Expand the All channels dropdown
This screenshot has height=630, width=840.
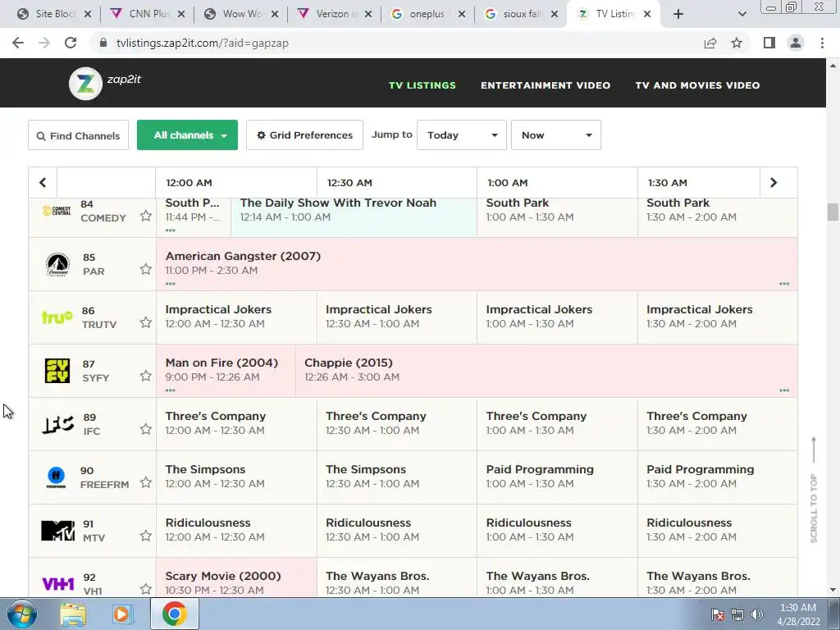[x=188, y=135]
